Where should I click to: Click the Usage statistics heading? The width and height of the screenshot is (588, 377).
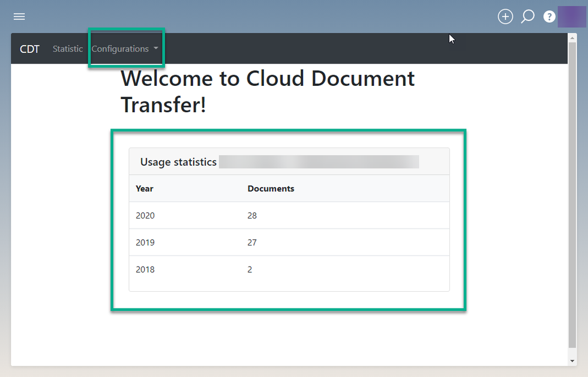pyautogui.click(x=179, y=162)
